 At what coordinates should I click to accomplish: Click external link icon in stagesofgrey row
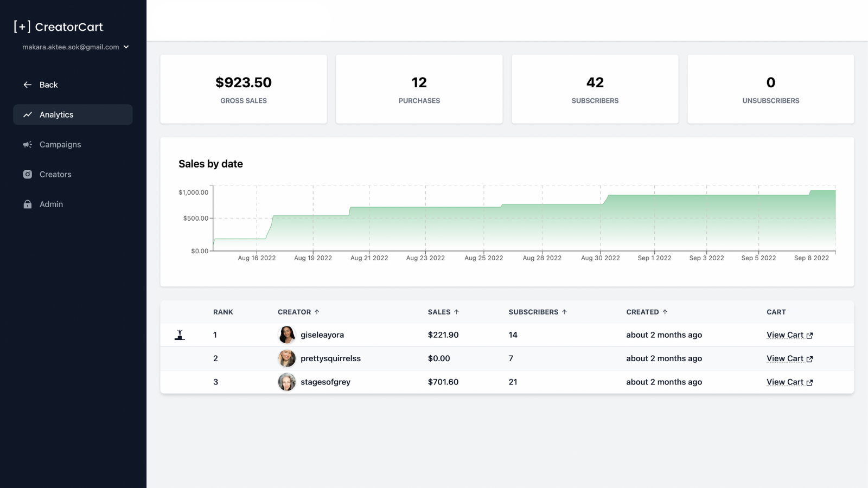(809, 382)
